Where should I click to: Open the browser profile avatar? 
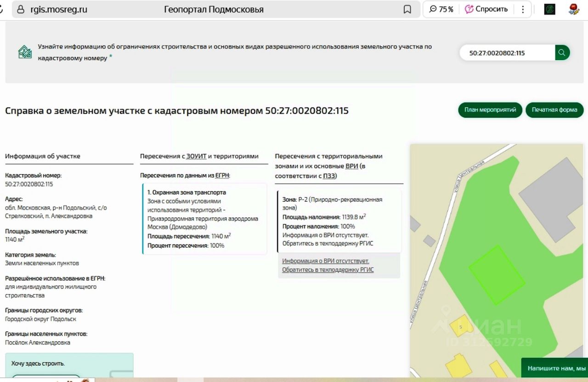coord(574,10)
